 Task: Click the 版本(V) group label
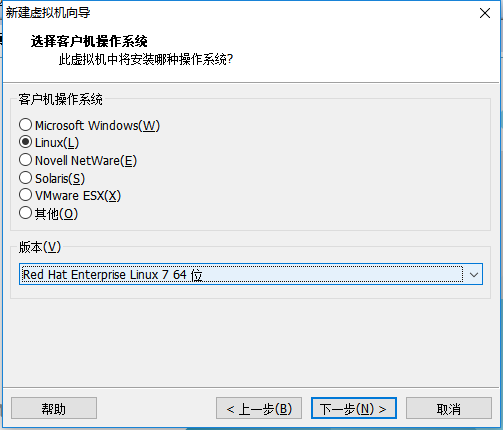pyautogui.click(x=40, y=247)
